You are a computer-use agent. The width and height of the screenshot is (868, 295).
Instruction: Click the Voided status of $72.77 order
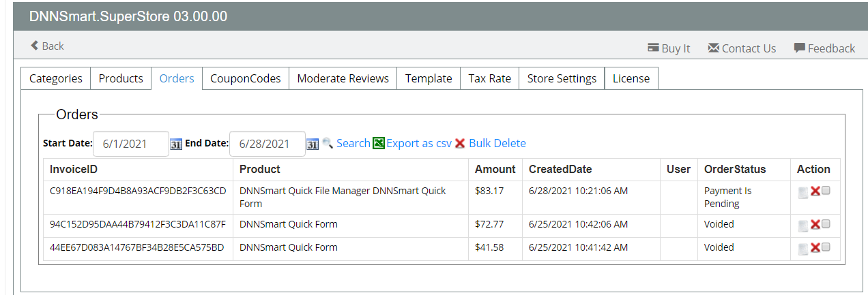pos(719,223)
